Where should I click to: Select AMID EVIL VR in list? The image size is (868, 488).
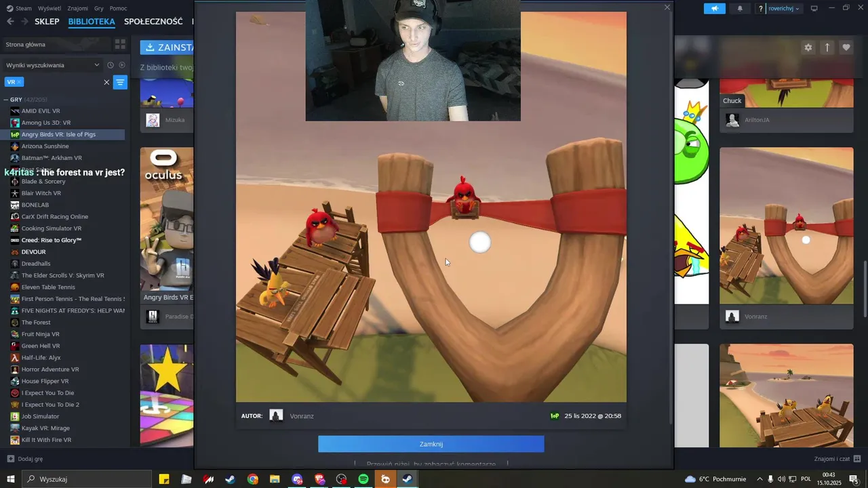tap(41, 111)
